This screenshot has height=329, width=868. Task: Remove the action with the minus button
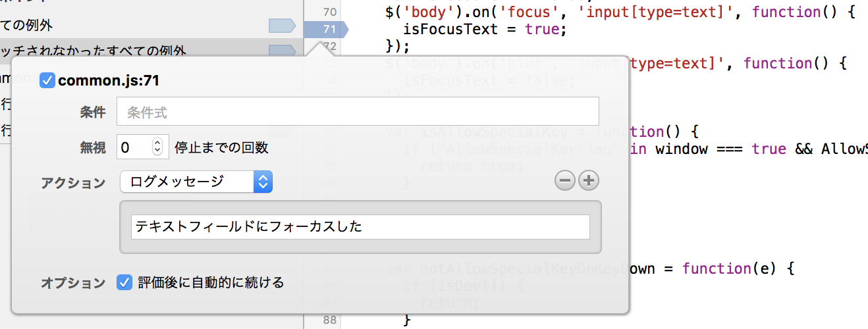point(565,180)
